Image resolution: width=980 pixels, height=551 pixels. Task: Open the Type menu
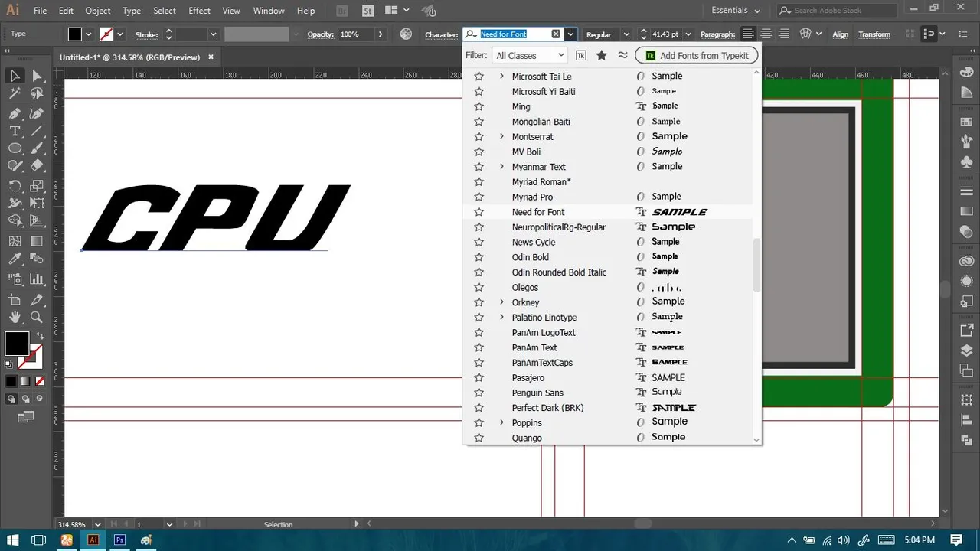click(132, 11)
